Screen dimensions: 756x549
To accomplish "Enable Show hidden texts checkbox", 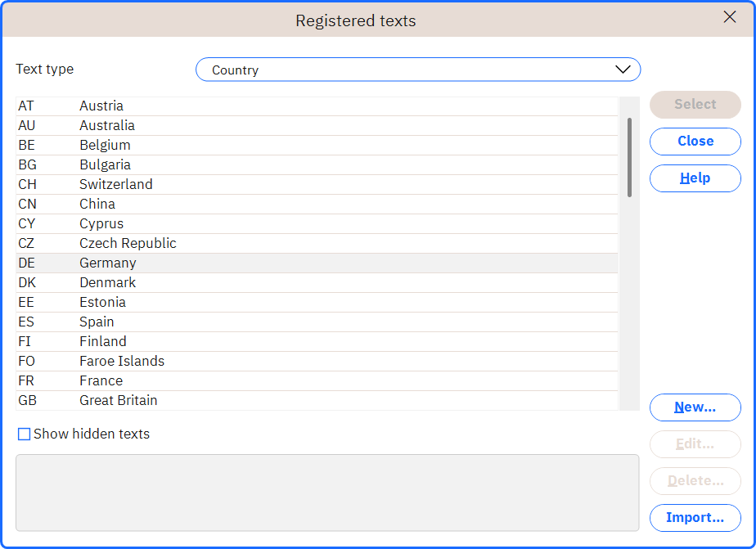I will pyautogui.click(x=24, y=434).
